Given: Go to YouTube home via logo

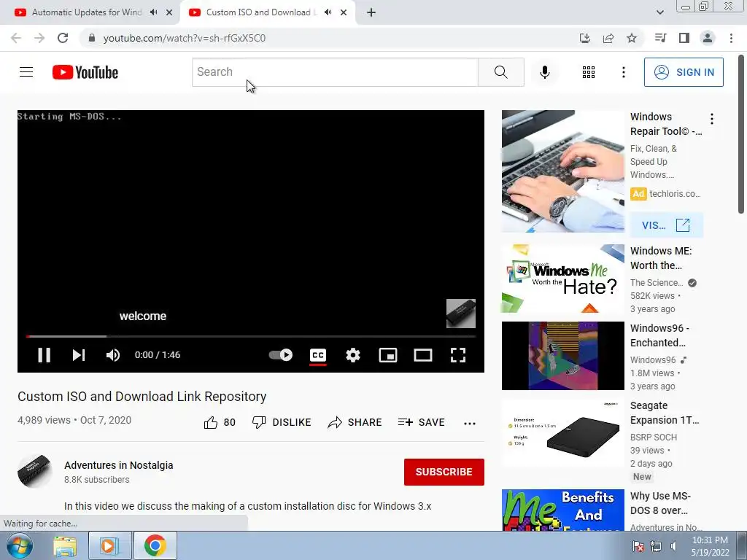Looking at the screenshot, I should [85, 72].
